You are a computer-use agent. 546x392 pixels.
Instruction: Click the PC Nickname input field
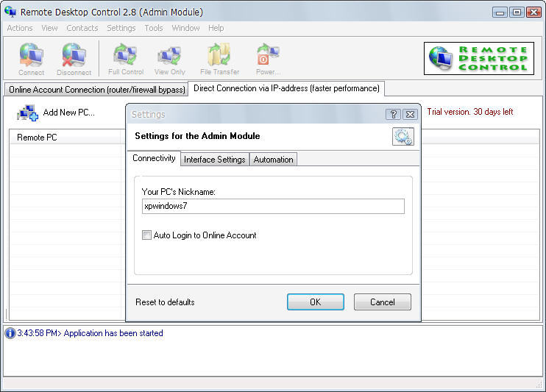click(x=273, y=206)
